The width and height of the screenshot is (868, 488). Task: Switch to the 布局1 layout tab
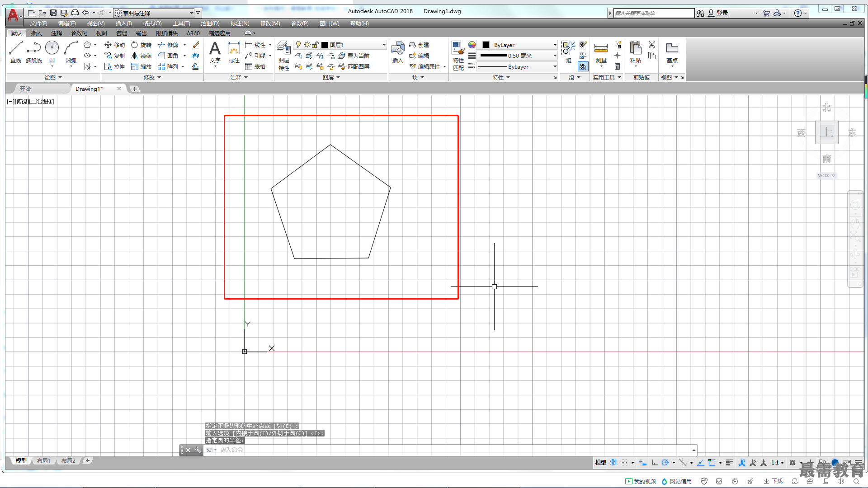pyautogui.click(x=44, y=460)
